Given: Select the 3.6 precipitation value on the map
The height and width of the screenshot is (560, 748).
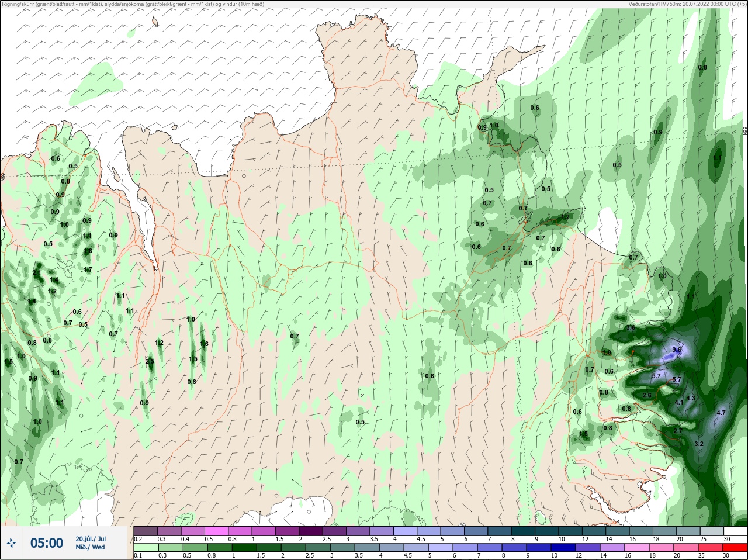Looking at the screenshot, I should point(631,328).
